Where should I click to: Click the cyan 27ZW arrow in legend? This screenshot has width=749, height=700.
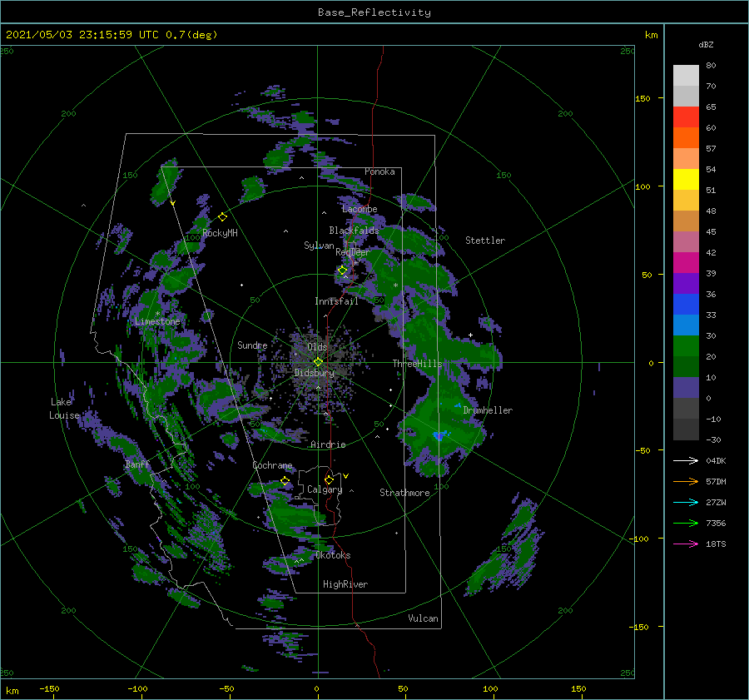coord(686,502)
